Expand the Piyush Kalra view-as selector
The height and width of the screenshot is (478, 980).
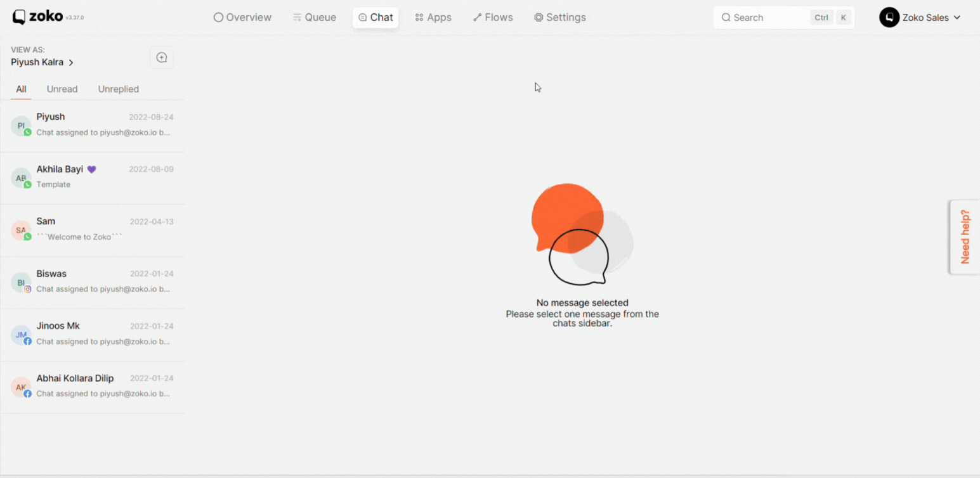(x=42, y=62)
